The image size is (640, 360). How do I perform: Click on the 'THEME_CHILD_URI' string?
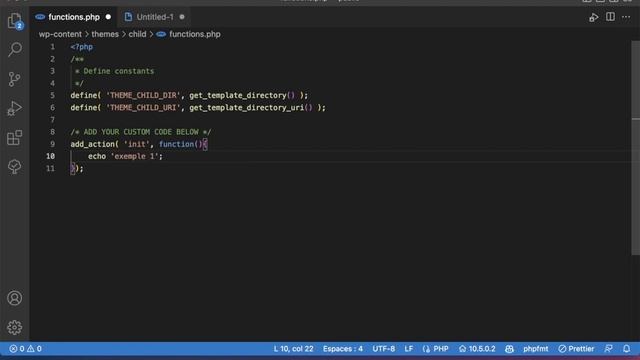143,108
